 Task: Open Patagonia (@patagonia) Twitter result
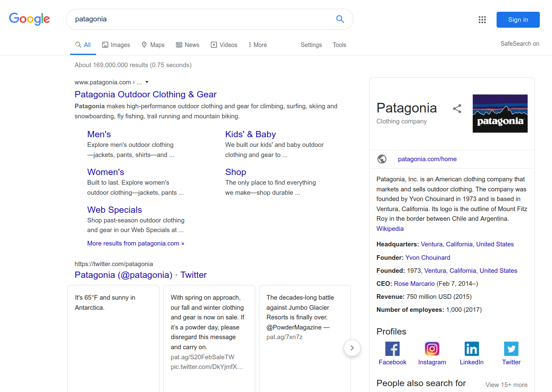(141, 275)
